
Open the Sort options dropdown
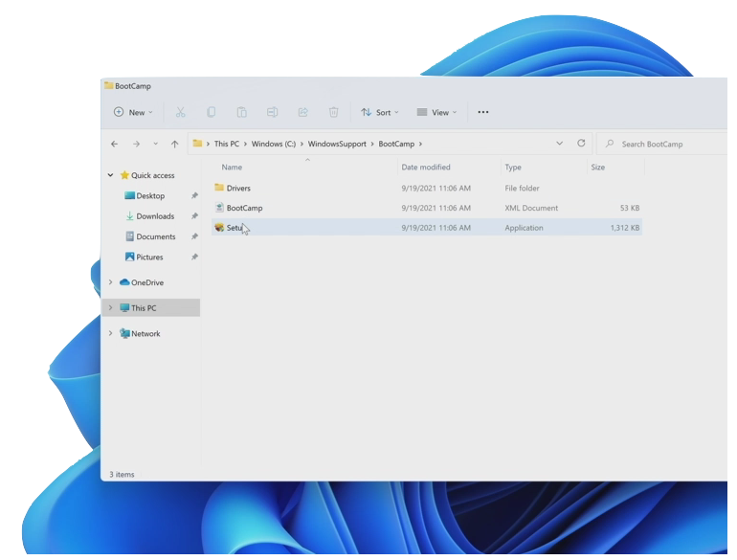(x=380, y=112)
